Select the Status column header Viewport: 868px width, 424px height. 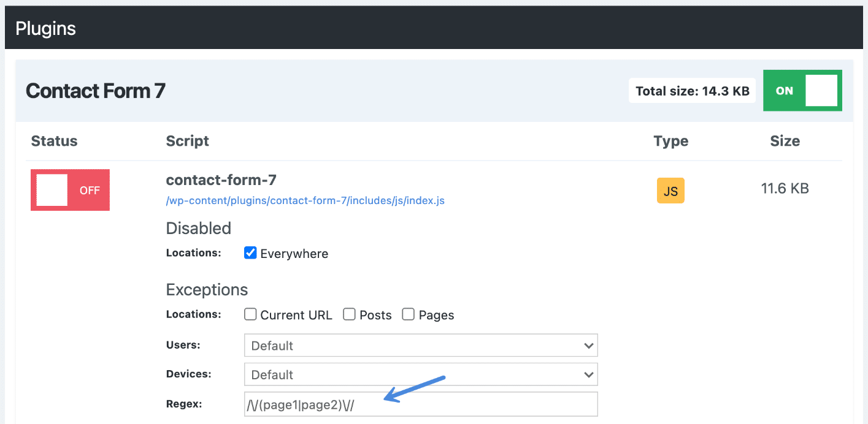pos(54,141)
